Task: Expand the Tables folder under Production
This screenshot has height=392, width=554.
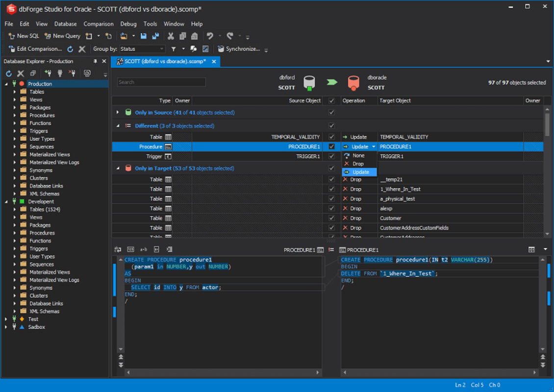Action: (15, 92)
